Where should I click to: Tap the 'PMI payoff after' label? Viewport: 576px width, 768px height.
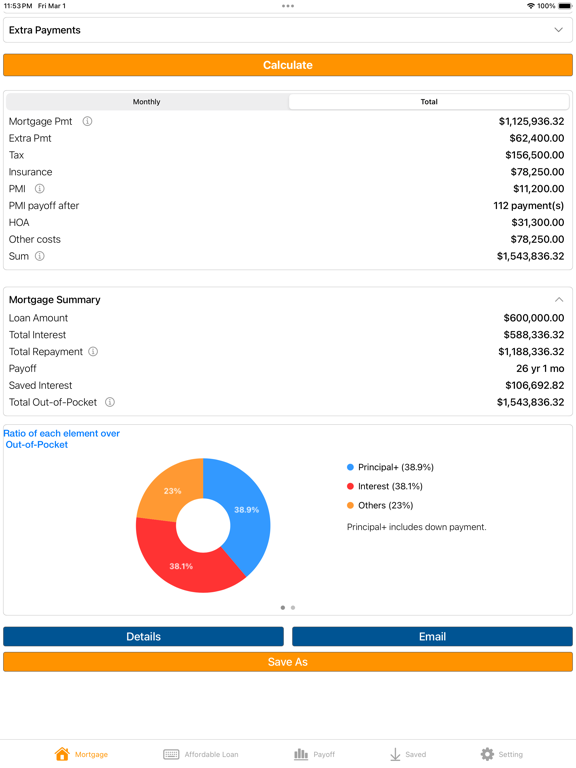coord(44,206)
